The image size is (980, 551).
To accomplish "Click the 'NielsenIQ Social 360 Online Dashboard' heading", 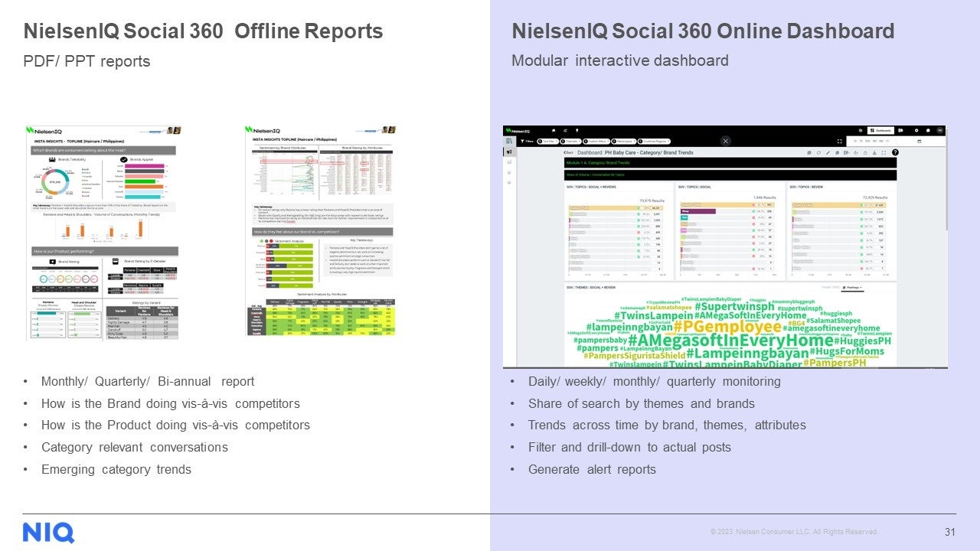I will [703, 31].
